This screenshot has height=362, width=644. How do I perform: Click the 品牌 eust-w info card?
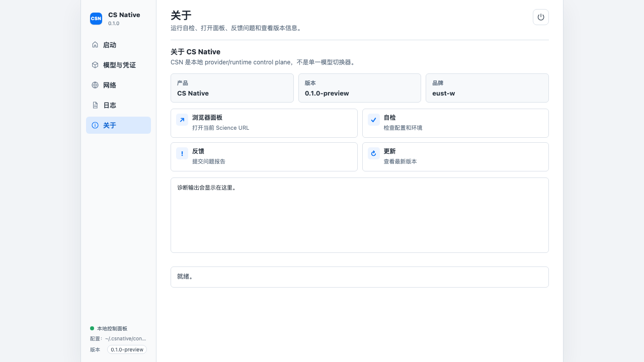click(x=487, y=88)
